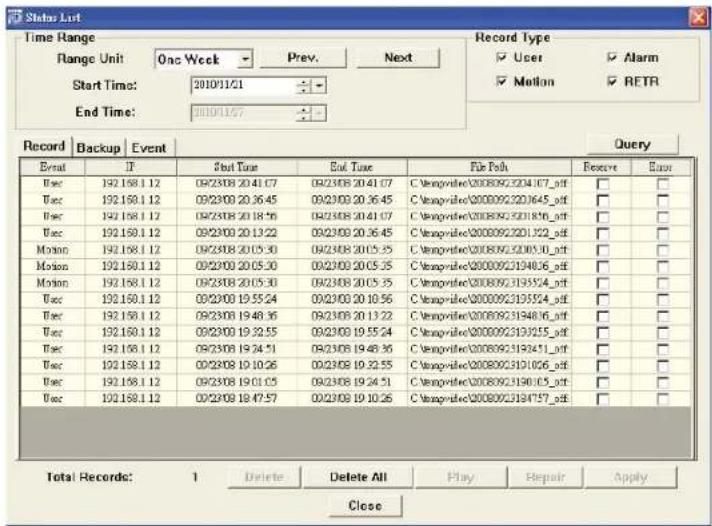
Task: Click the Reserve column header
Action: [601, 167]
